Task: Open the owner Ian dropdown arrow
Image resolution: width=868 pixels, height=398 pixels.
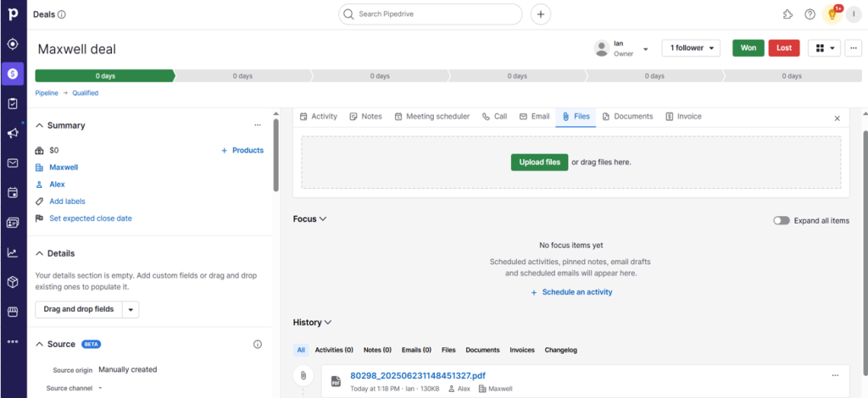Action: (x=645, y=48)
